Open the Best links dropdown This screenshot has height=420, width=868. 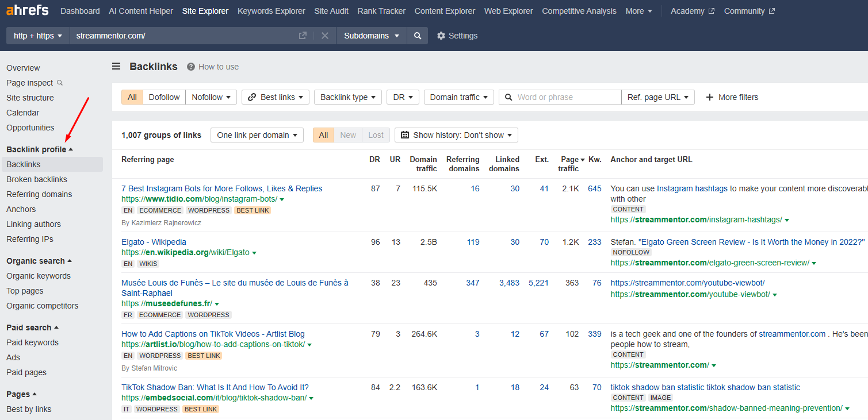pyautogui.click(x=276, y=97)
